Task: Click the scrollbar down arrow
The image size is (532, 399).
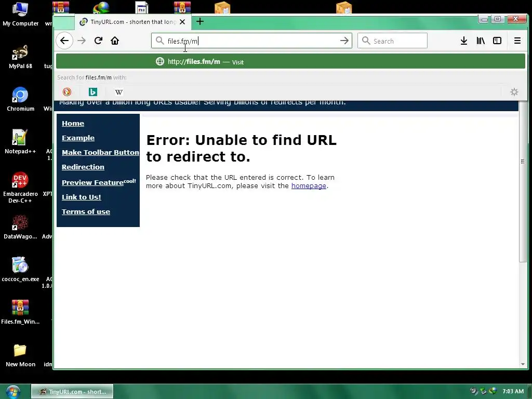Action: [523, 364]
